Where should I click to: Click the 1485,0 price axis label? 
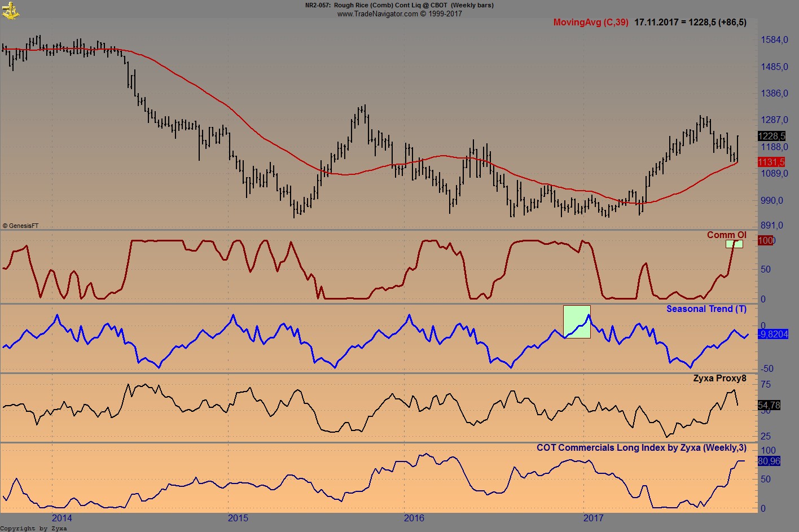774,67
